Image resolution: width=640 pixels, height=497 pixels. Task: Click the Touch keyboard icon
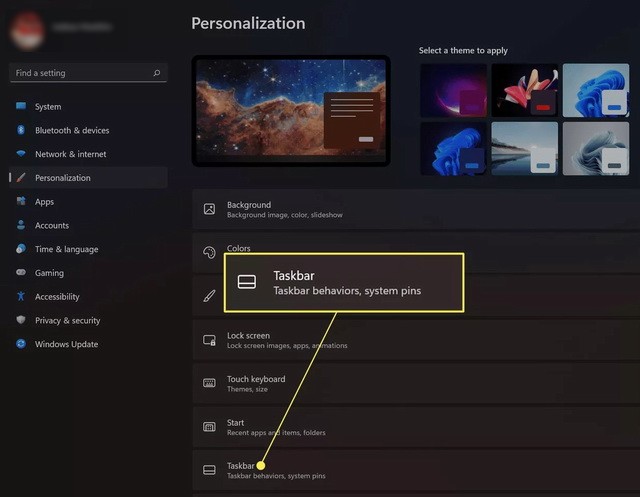209,383
